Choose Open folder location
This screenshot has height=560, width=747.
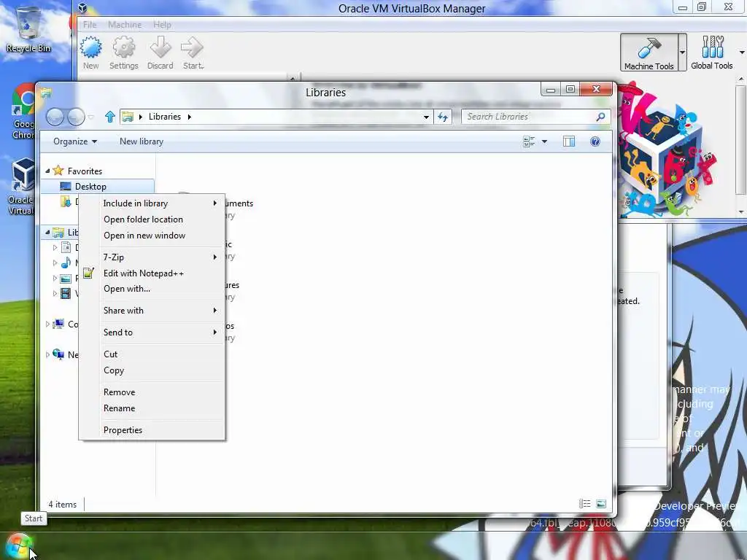[x=152, y=219]
